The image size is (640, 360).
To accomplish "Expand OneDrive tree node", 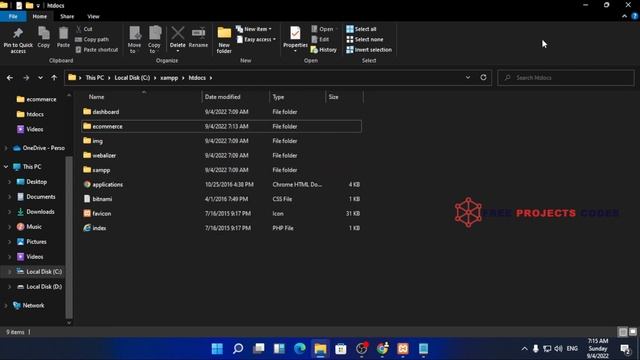I will 6,148.
